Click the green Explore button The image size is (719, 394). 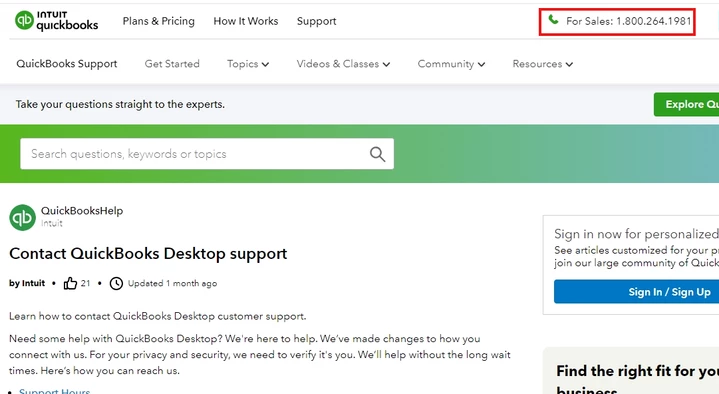tap(686, 105)
